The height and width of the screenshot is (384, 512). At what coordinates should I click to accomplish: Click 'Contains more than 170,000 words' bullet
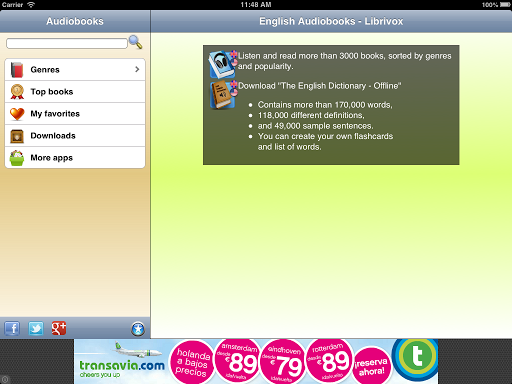(325, 105)
